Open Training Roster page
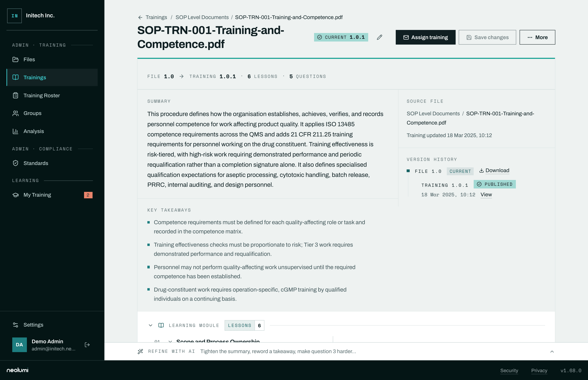The image size is (588, 380). (52, 95)
